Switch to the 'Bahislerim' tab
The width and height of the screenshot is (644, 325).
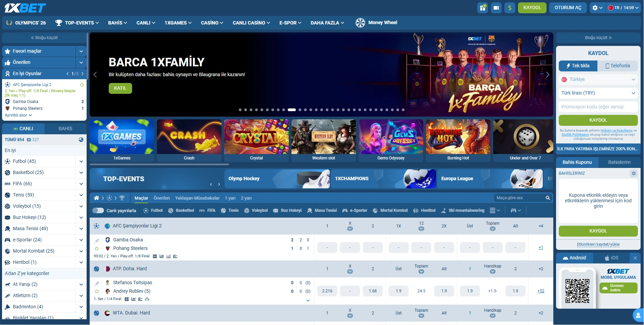tap(620, 162)
